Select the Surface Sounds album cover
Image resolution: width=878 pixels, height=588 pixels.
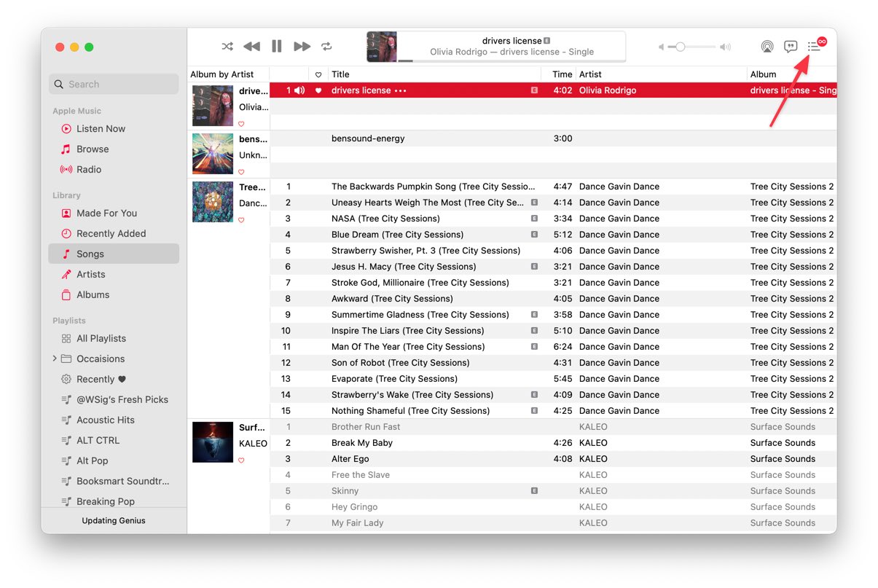[x=213, y=442]
